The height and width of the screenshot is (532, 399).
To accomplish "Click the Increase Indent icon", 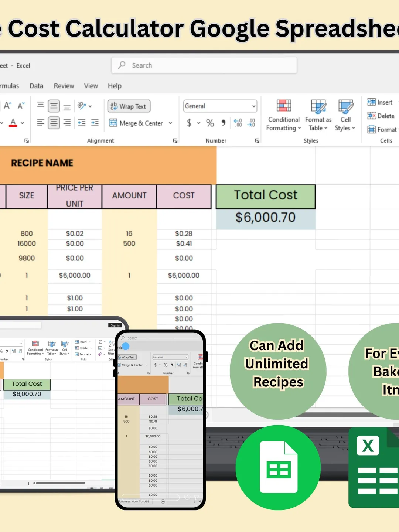I will 95,123.
